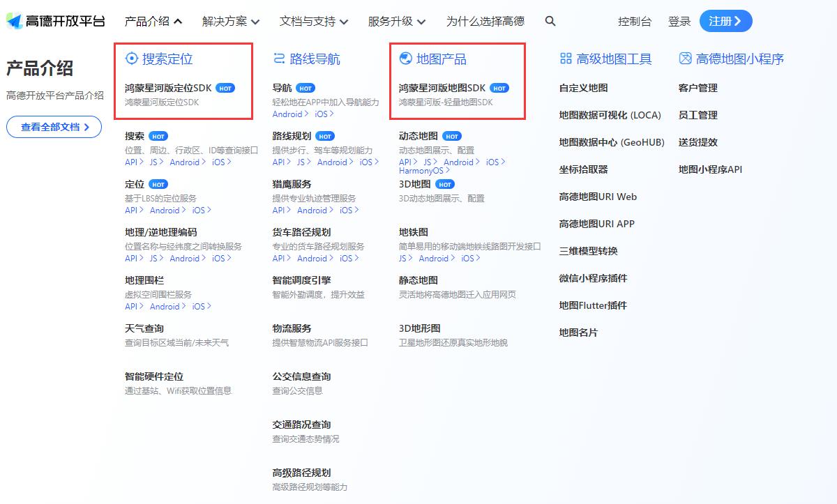Viewport: 837px width, 504px height.
Task: Open 自定义地图 tool
Action: pos(583,88)
